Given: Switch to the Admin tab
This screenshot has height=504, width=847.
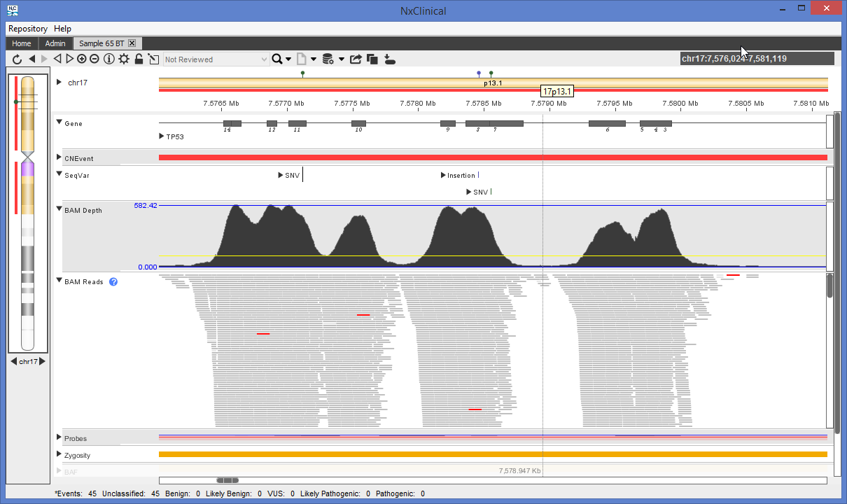Looking at the screenshot, I should (55, 43).
